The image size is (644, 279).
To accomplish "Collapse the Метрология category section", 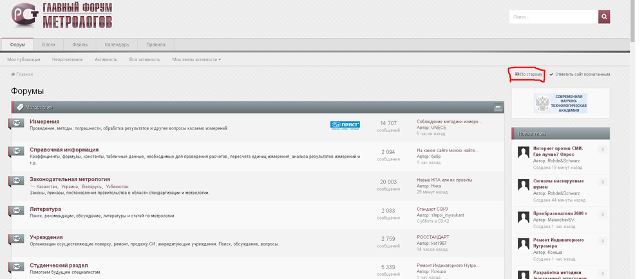I will 498,108.
